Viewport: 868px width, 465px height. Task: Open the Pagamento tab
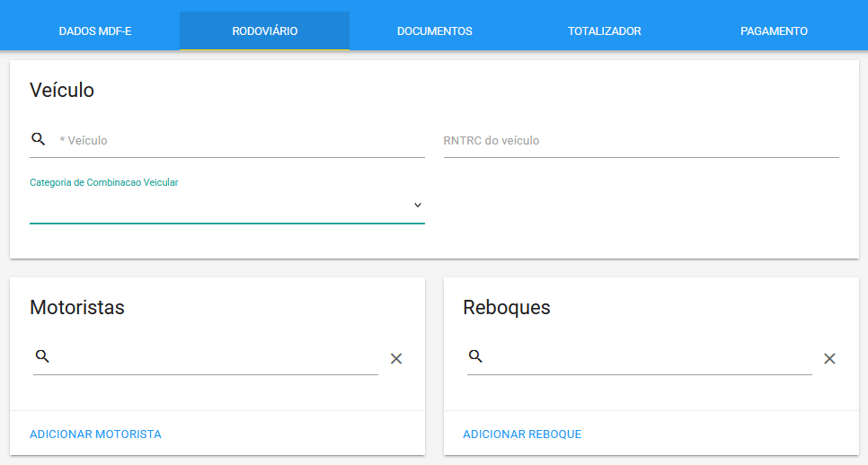tap(774, 31)
